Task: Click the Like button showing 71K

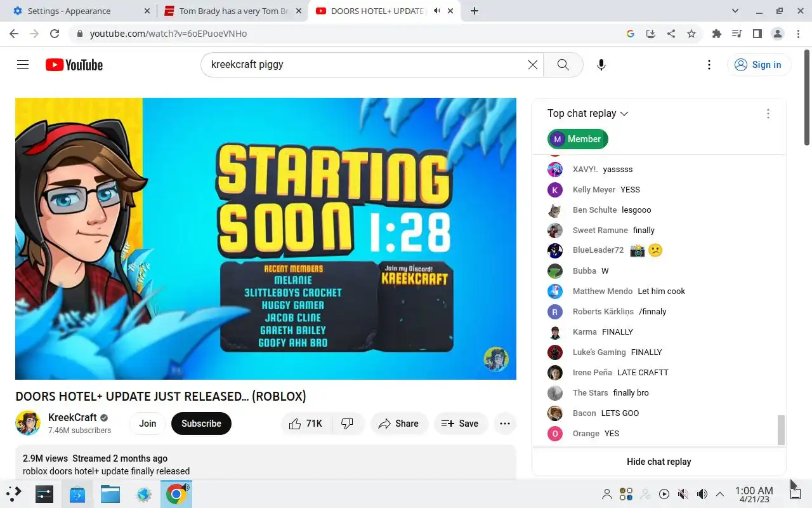Action: [x=306, y=424]
